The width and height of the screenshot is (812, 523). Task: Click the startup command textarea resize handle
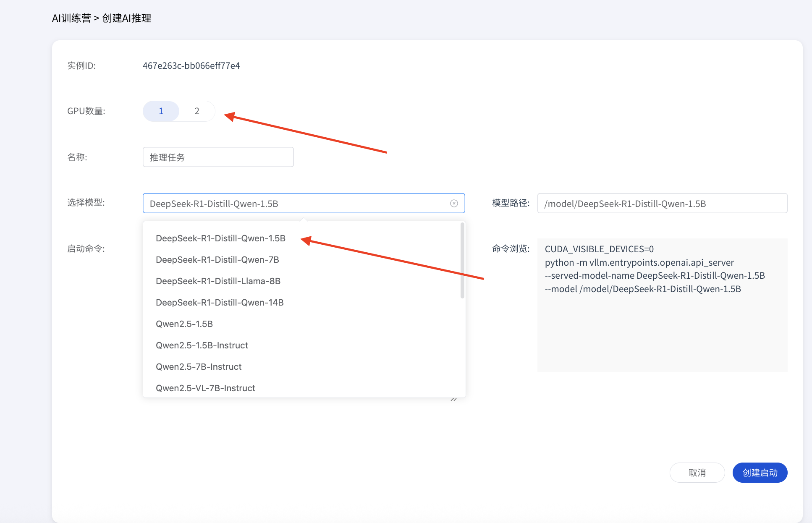pos(454,399)
